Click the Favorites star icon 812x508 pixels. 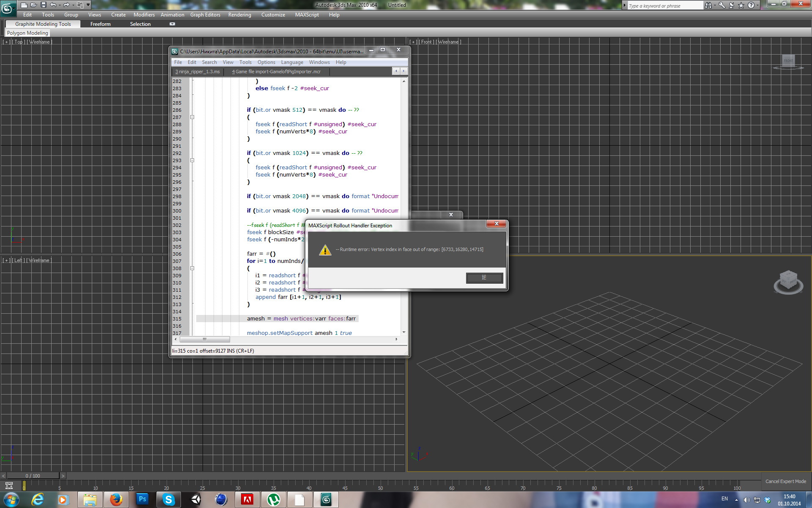point(741,6)
